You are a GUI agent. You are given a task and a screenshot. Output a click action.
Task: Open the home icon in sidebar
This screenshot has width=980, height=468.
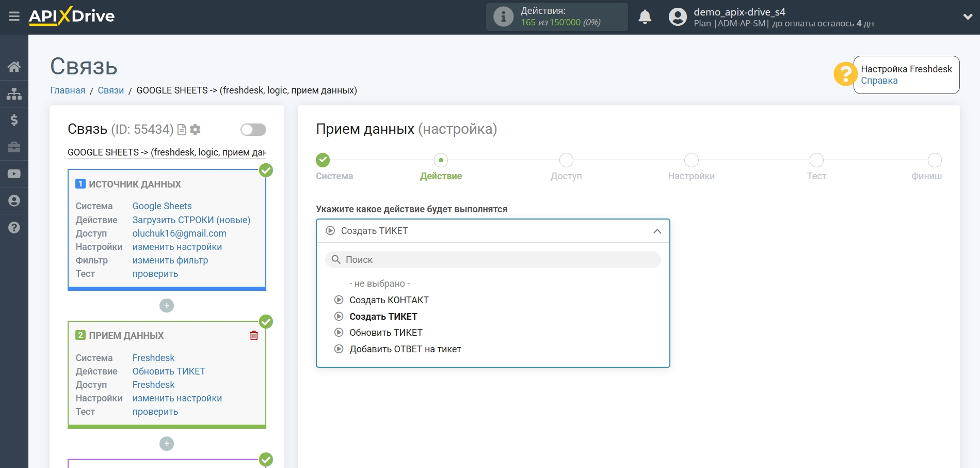14,67
